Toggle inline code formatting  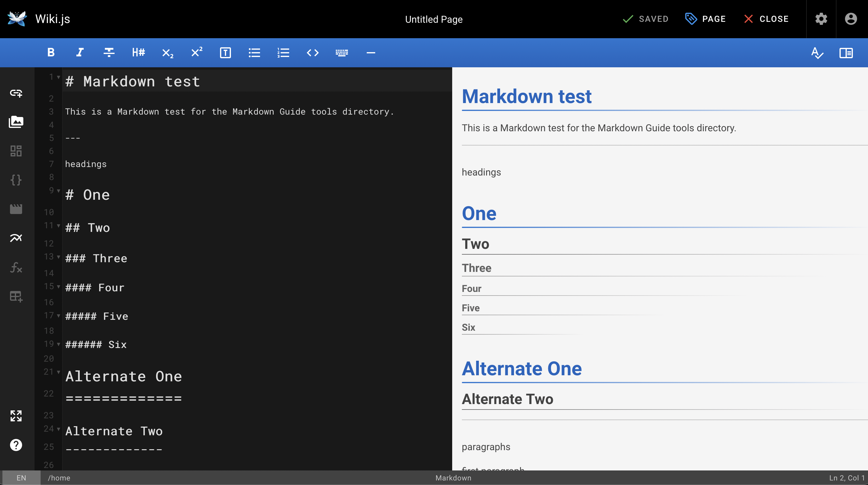[312, 52]
